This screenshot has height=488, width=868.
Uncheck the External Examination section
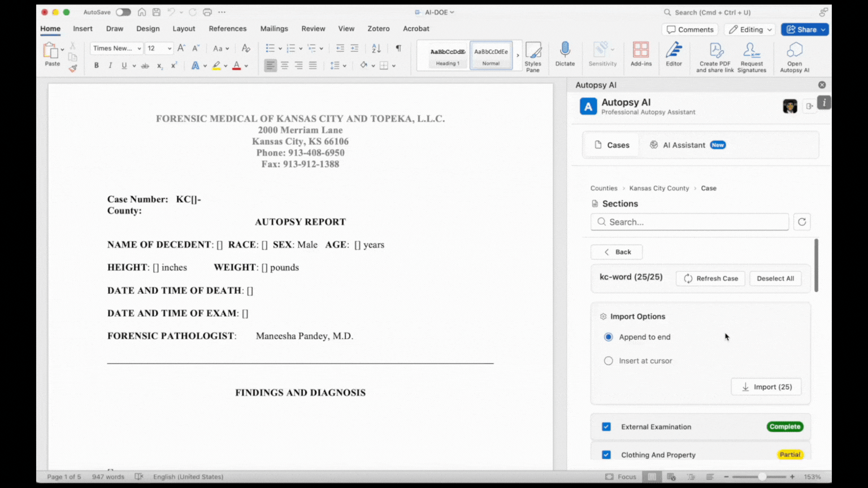[606, 426]
